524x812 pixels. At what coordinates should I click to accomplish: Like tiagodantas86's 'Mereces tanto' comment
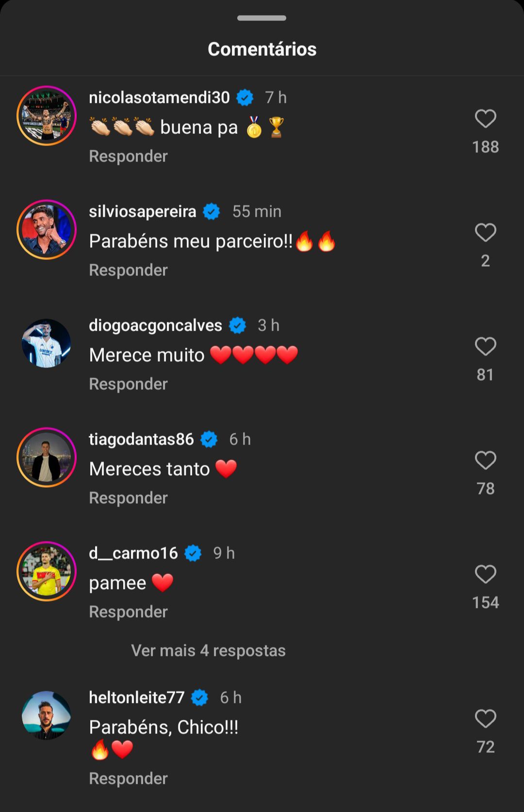coord(485,461)
